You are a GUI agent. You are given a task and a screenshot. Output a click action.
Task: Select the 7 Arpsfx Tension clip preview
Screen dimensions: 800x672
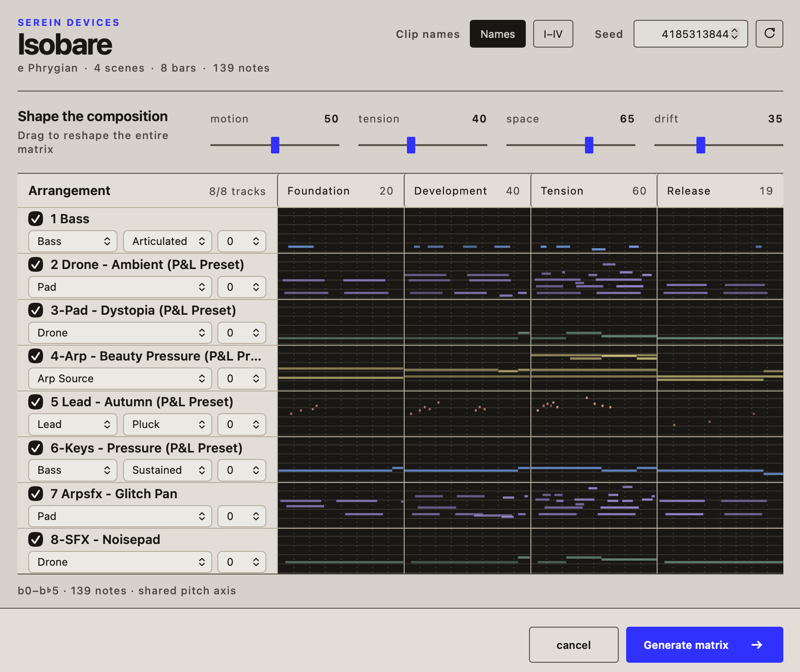[594, 505]
